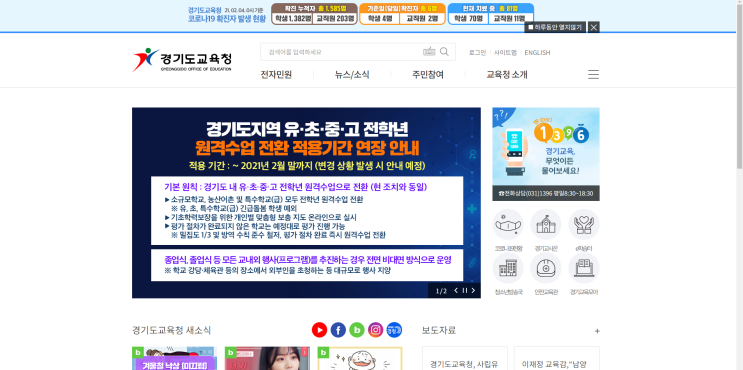Open the safety helmet 안전교육관 icon
This screenshot has height=370, width=743.
(546, 268)
